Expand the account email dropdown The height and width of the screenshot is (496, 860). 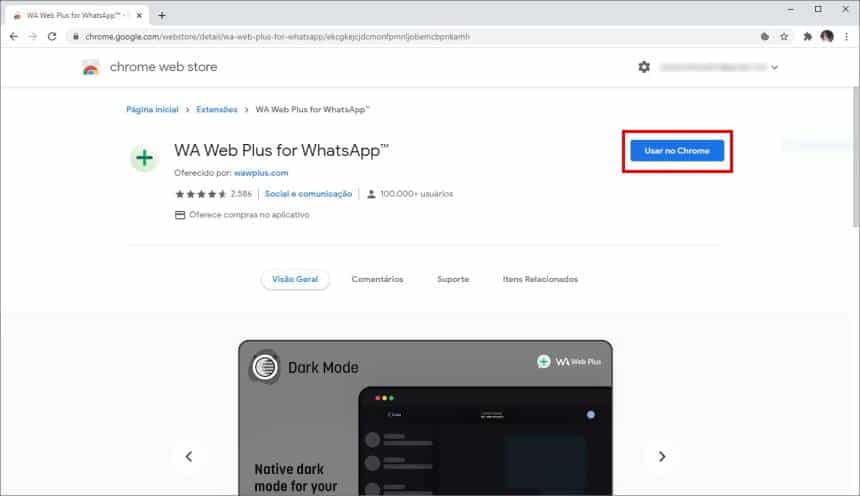pos(774,67)
